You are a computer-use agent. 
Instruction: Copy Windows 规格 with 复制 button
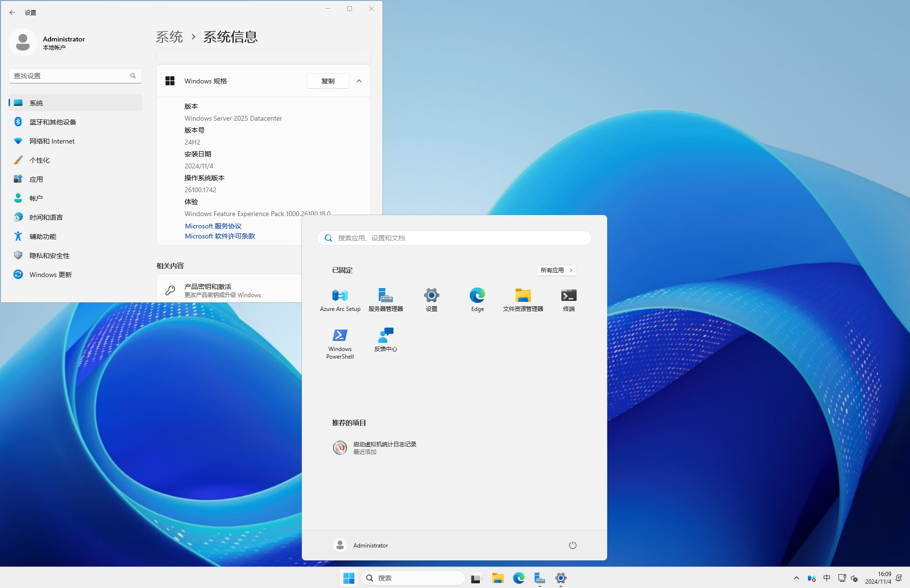pos(328,81)
